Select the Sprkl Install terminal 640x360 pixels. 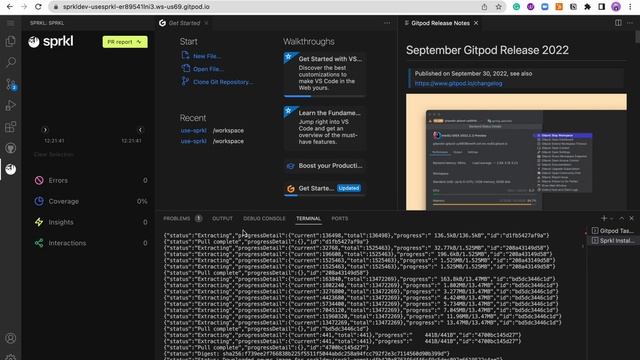coord(613,241)
